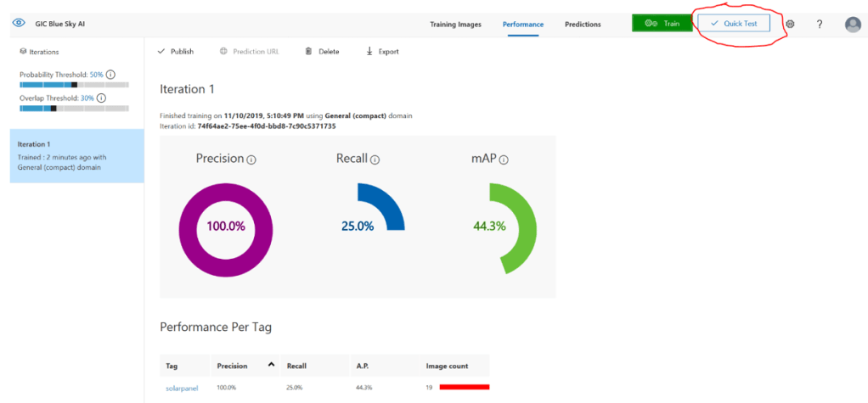
Task: Open settings via the gear icon
Action: click(x=790, y=24)
